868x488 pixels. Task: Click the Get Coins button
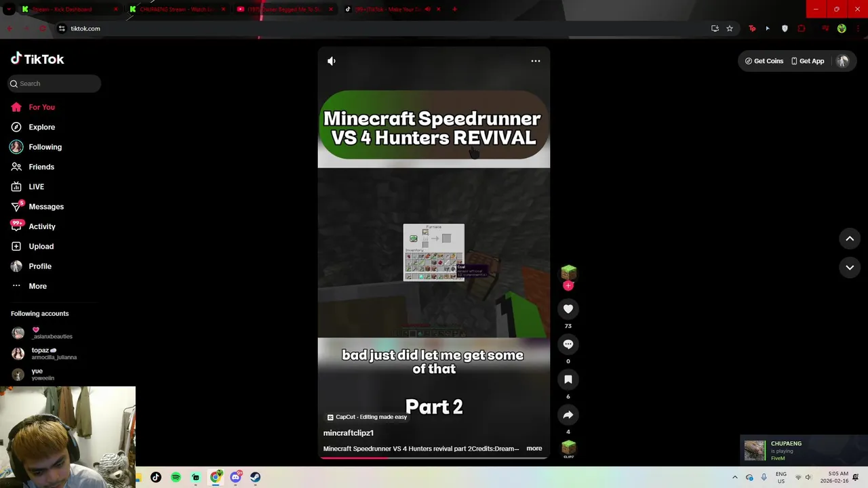coord(764,61)
